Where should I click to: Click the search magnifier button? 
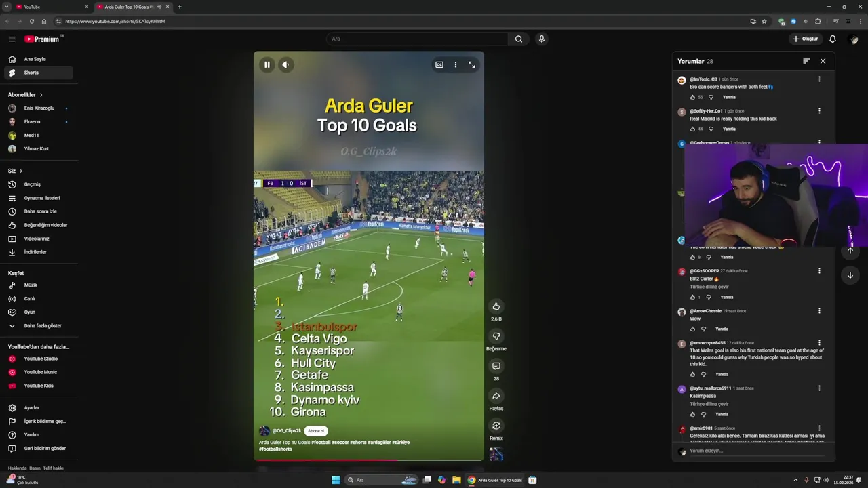tap(519, 39)
